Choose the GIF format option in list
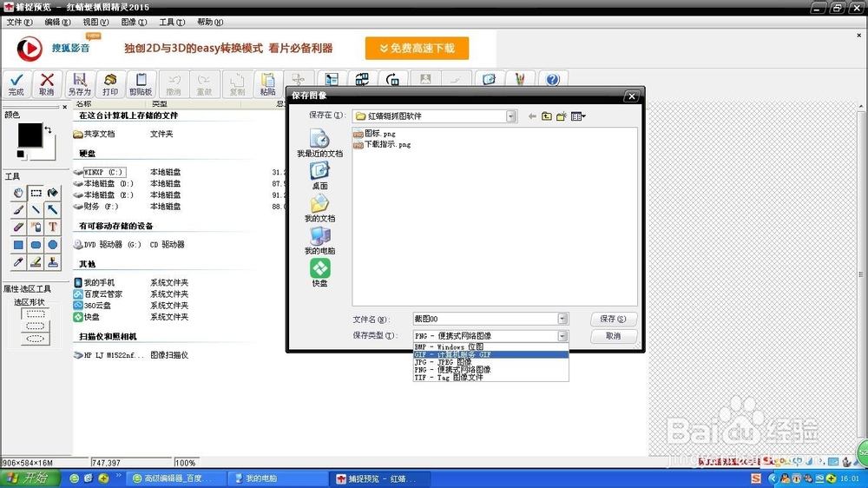Viewport: 868px width, 488px height. pos(490,354)
